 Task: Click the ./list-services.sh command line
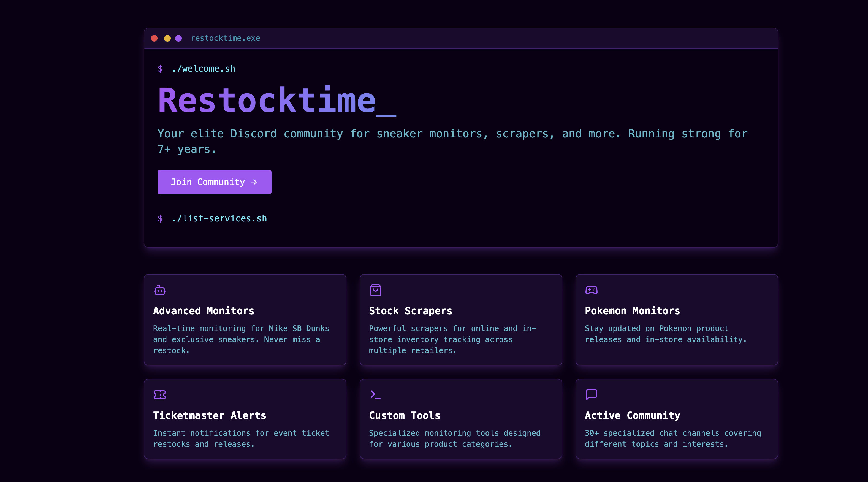tap(219, 218)
